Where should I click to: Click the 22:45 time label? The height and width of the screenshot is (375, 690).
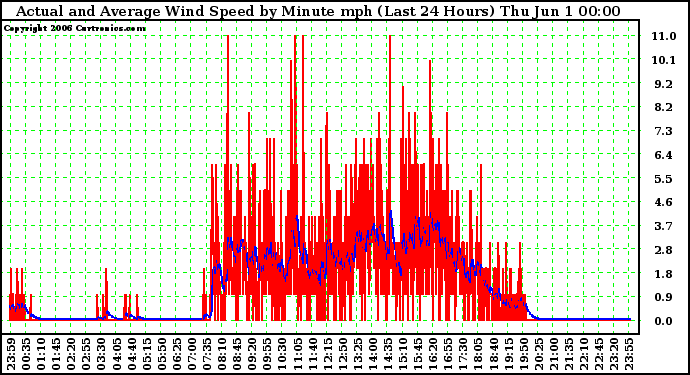point(599,354)
